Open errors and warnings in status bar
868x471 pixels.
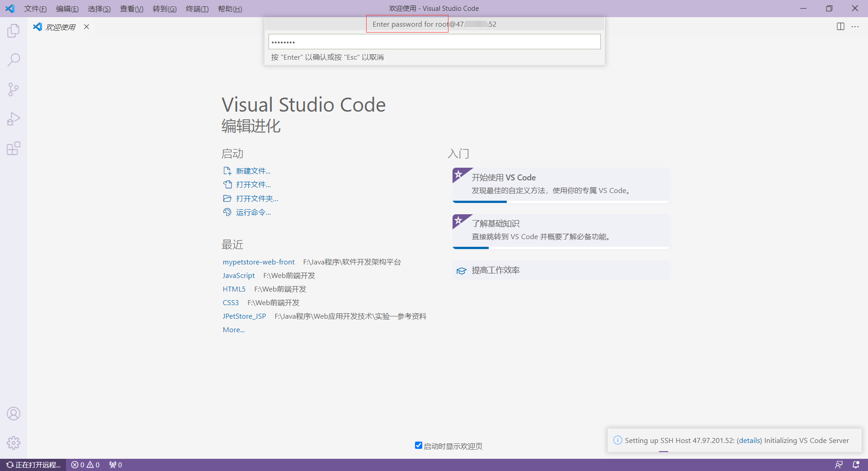point(85,465)
